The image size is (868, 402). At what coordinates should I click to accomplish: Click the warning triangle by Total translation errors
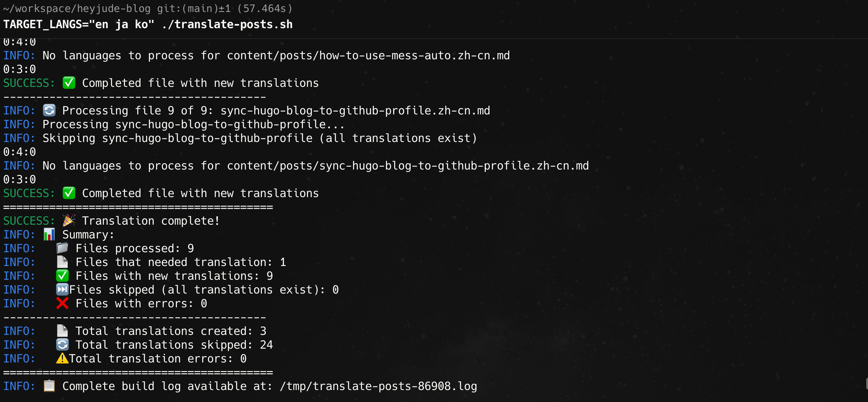click(x=62, y=358)
